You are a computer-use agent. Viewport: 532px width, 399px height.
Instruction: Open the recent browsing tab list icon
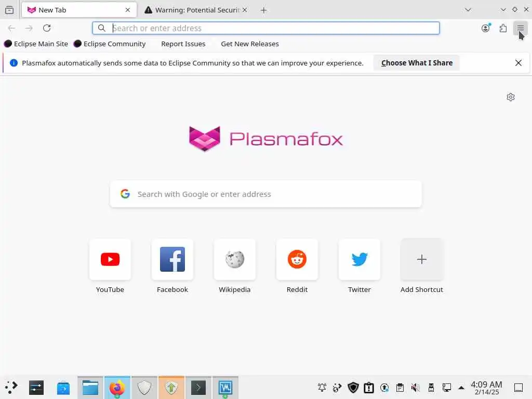[x=9, y=10]
